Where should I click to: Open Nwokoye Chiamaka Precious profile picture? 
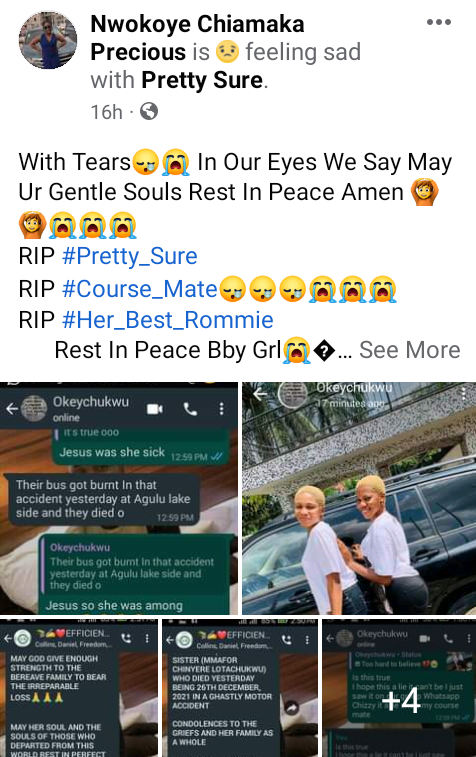pyautogui.click(x=48, y=40)
